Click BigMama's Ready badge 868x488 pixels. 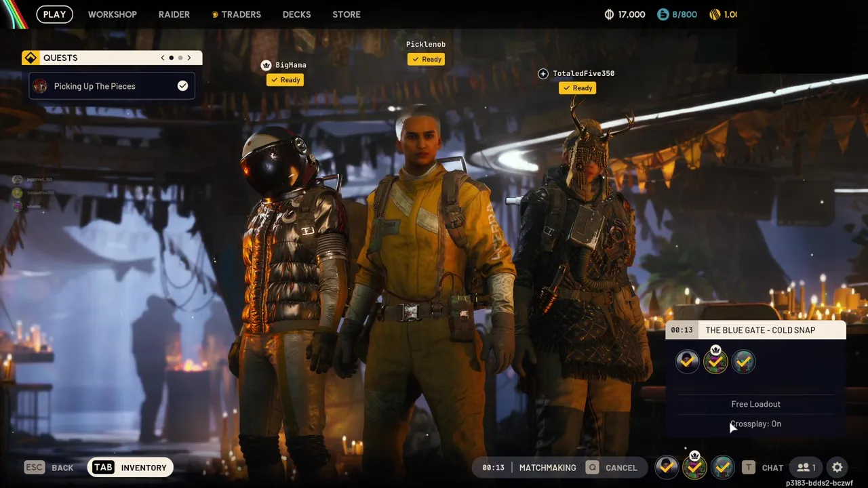pyautogui.click(x=285, y=80)
